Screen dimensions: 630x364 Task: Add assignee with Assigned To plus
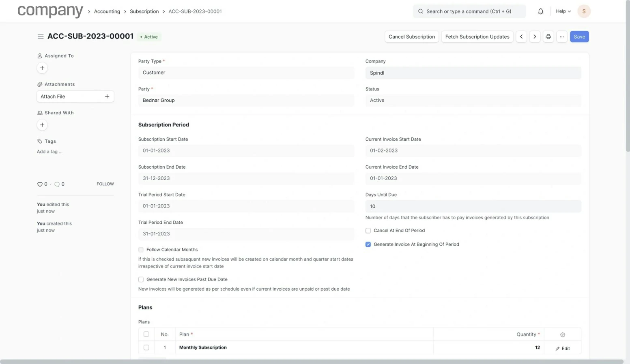(x=42, y=68)
